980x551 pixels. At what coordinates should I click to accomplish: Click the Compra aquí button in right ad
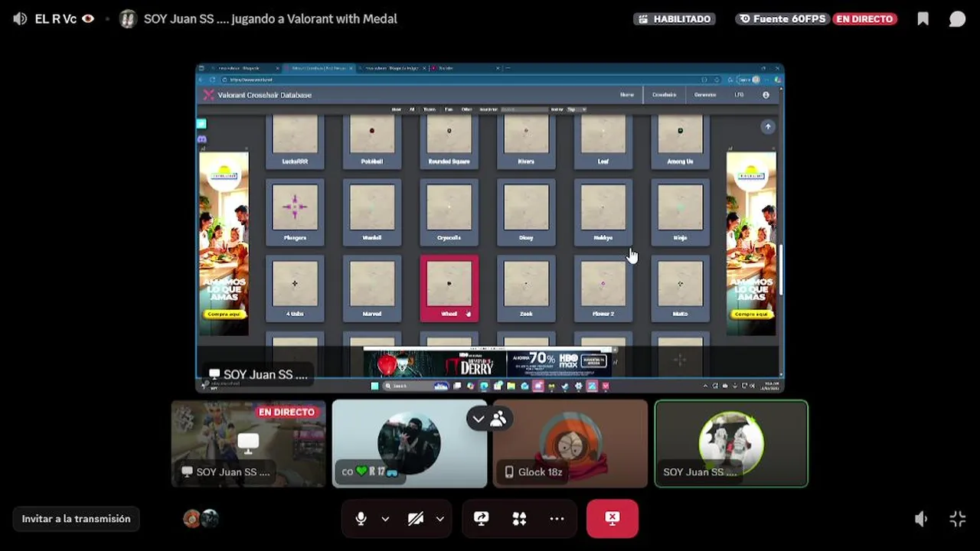751,314
